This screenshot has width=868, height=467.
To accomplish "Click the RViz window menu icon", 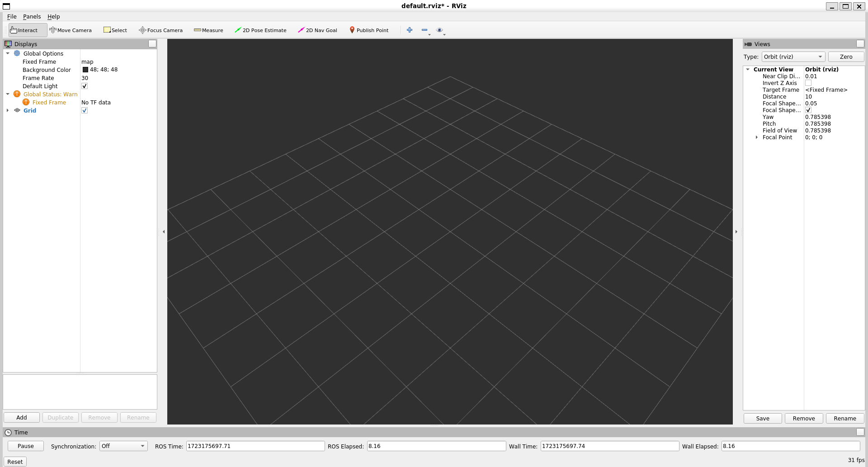I will [x=6, y=6].
